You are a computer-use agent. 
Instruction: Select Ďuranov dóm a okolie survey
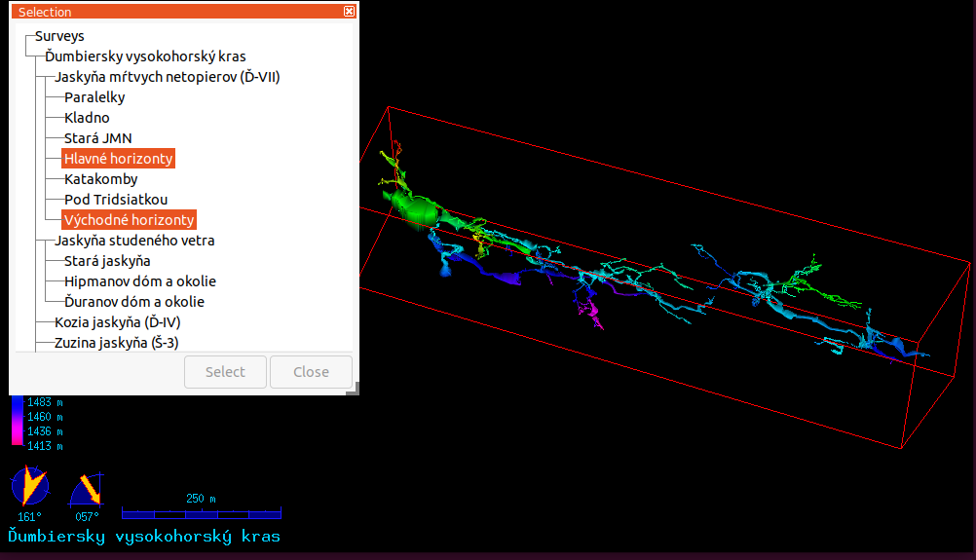click(133, 302)
